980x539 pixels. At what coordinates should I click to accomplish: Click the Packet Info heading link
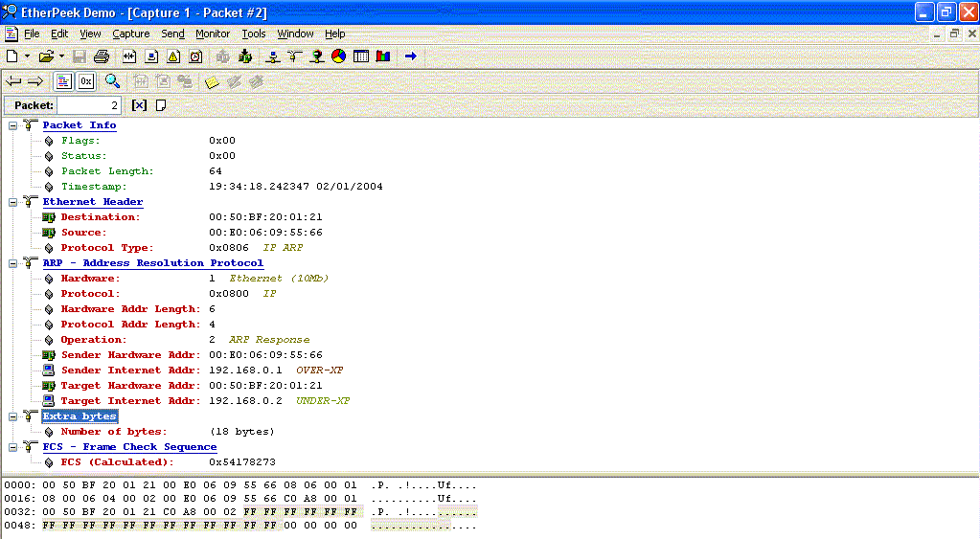point(80,124)
